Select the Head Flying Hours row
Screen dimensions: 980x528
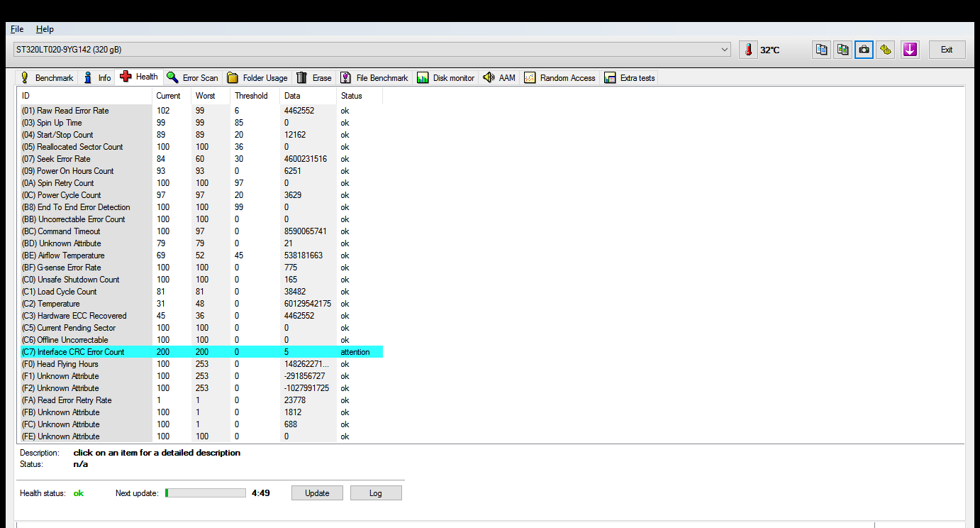click(201, 364)
